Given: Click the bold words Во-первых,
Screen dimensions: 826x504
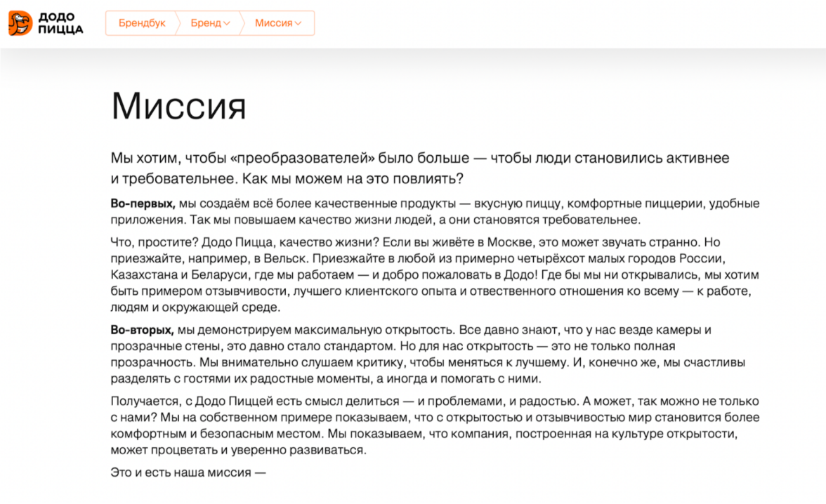Looking at the screenshot, I should click(x=143, y=204).
